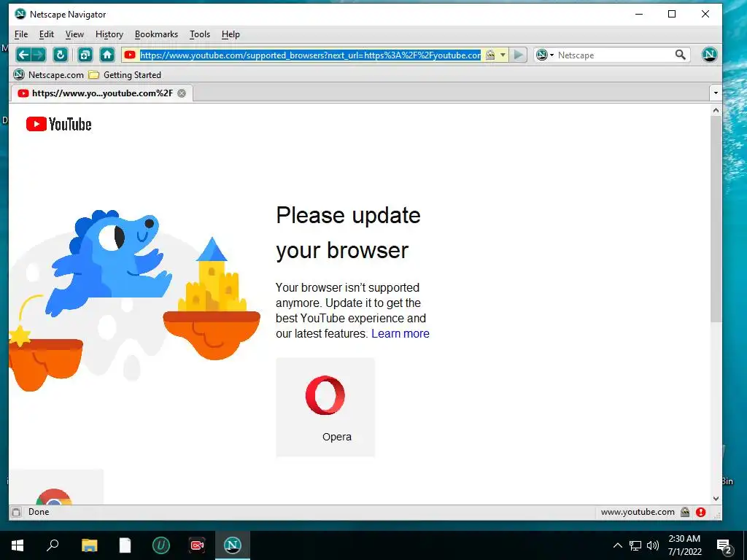This screenshot has width=747, height=560.
Task: Open the list all tabs dropdown
Action: click(x=716, y=93)
